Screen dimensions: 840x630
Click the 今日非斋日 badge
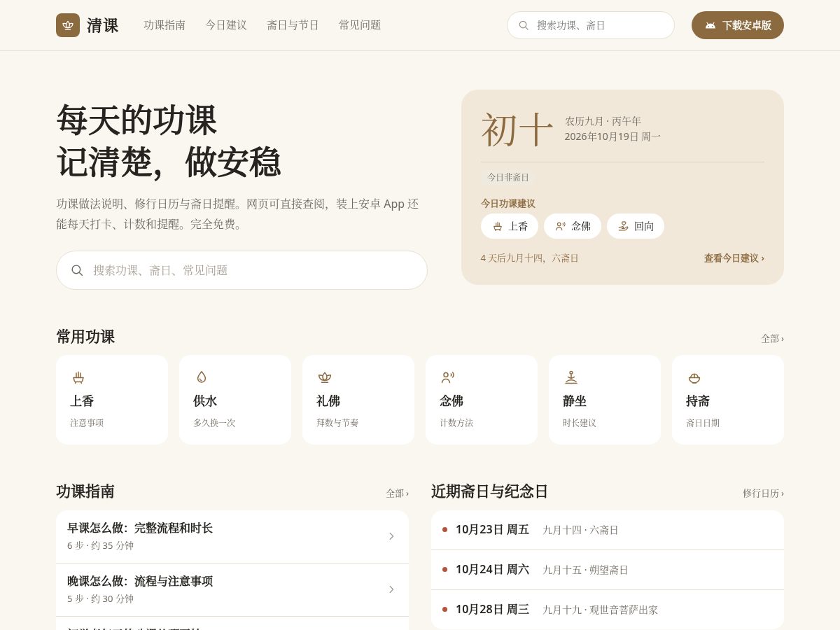[508, 177]
